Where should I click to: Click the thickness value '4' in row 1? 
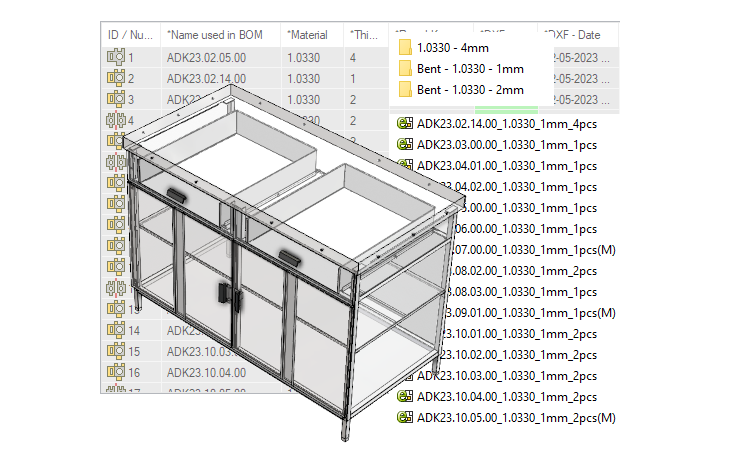(353, 58)
